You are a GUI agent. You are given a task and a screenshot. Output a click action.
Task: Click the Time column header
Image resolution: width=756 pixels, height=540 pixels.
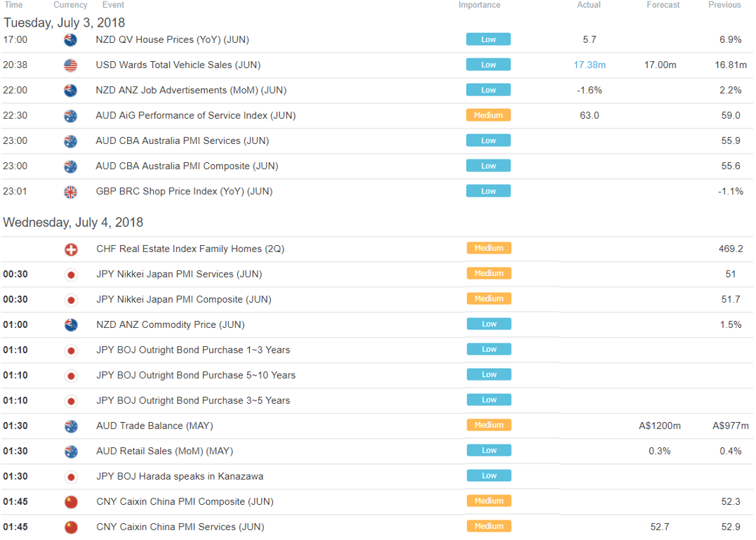point(13,5)
